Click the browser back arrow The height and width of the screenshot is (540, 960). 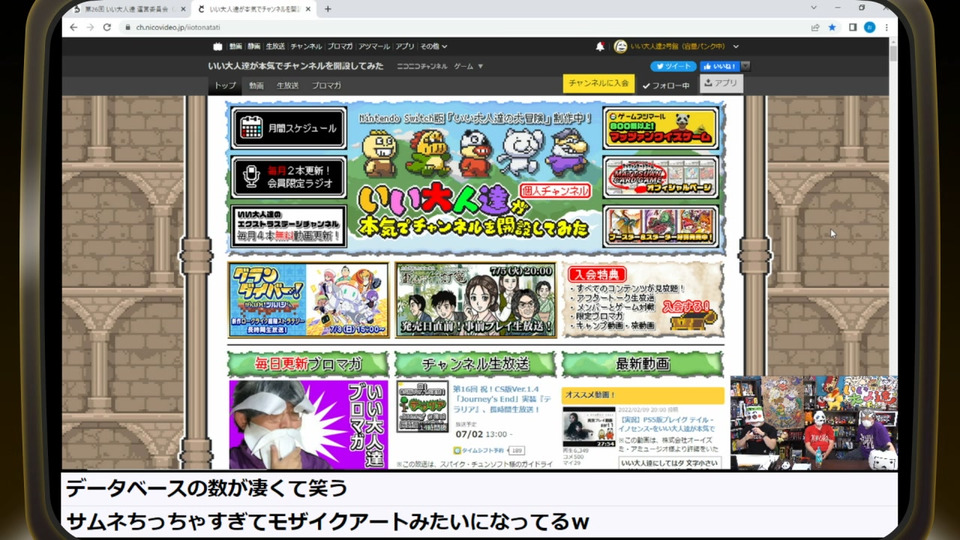click(73, 28)
